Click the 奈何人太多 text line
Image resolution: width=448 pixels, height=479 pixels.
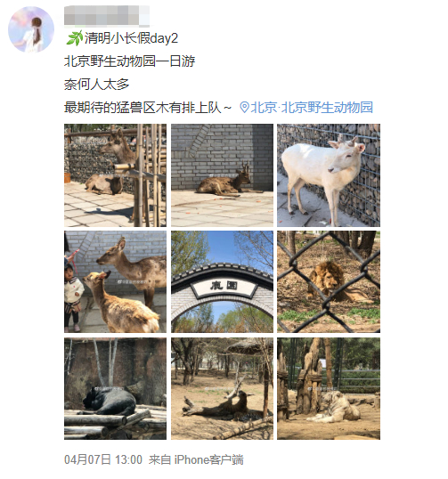(97, 85)
